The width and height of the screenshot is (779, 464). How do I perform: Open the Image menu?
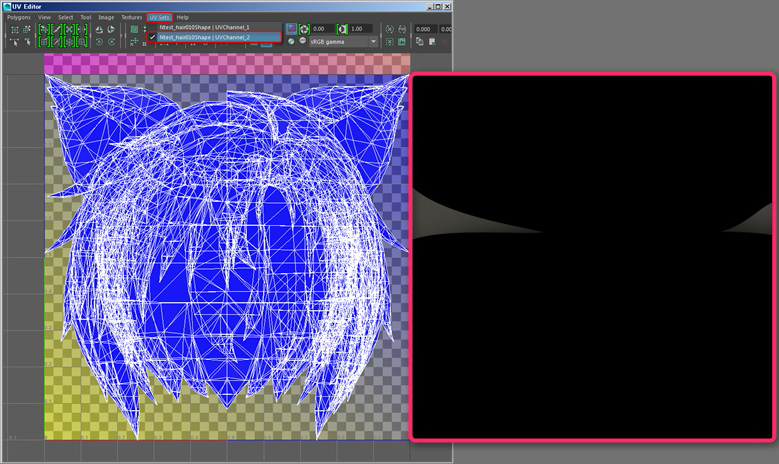pyautogui.click(x=104, y=17)
